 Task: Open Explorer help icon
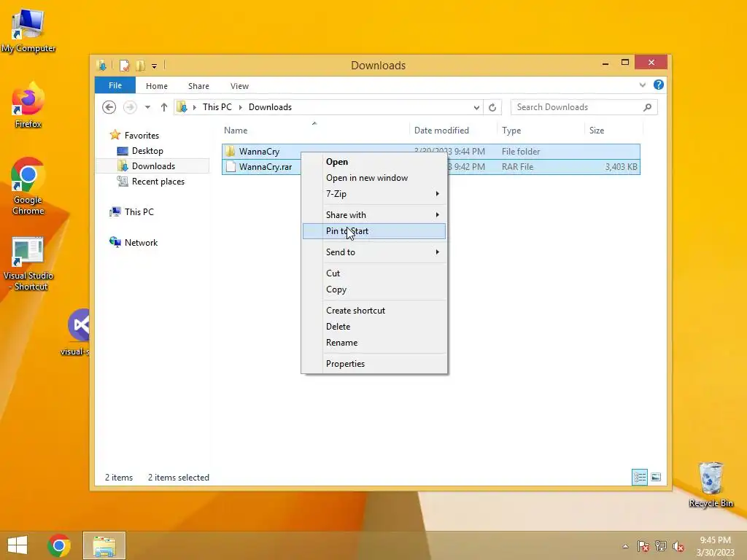pyautogui.click(x=659, y=85)
